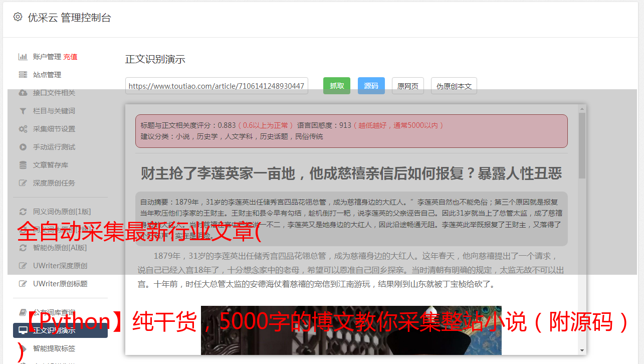
Task: Click the 伪原创本文 button
Action: coord(454,86)
